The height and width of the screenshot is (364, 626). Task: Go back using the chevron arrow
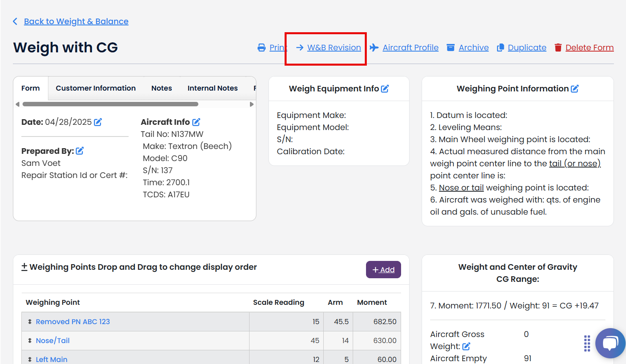pos(15,21)
